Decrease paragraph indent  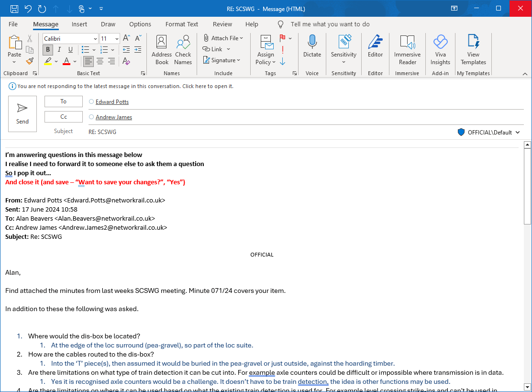click(126, 50)
